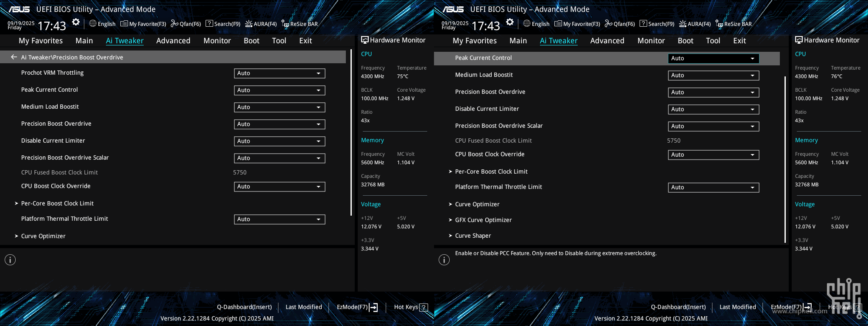Open Search(F9) in right screen
This screenshot has height=326, width=868.
click(657, 24)
